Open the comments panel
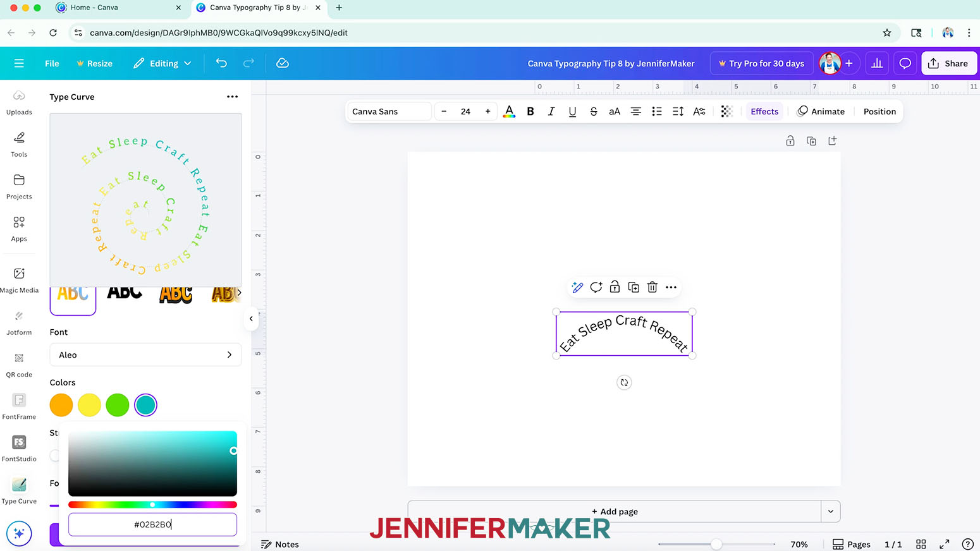The width and height of the screenshot is (980, 551). (905, 63)
